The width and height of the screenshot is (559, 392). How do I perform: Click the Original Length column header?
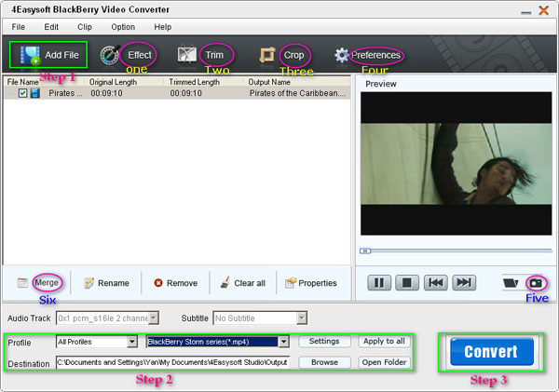pos(113,82)
